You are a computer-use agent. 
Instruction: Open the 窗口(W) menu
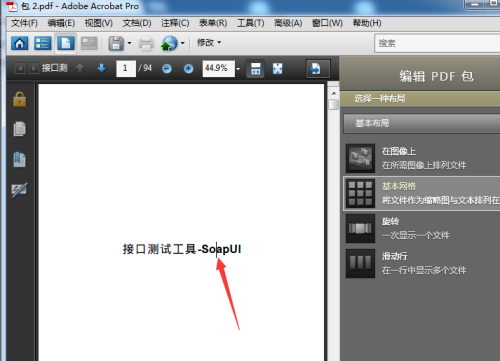(x=327, y=23)
